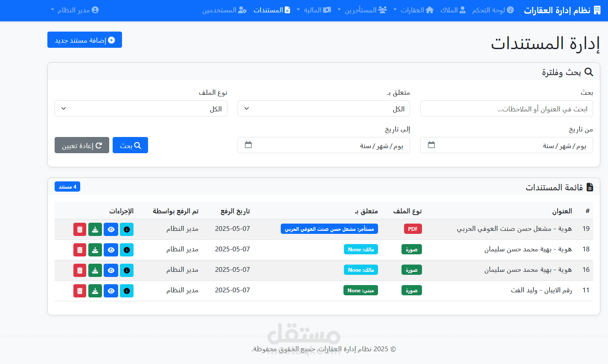This screenshot has width=608, height=364.
Task: Open the المستندات documents page
Action: click(x=272, y=10)
